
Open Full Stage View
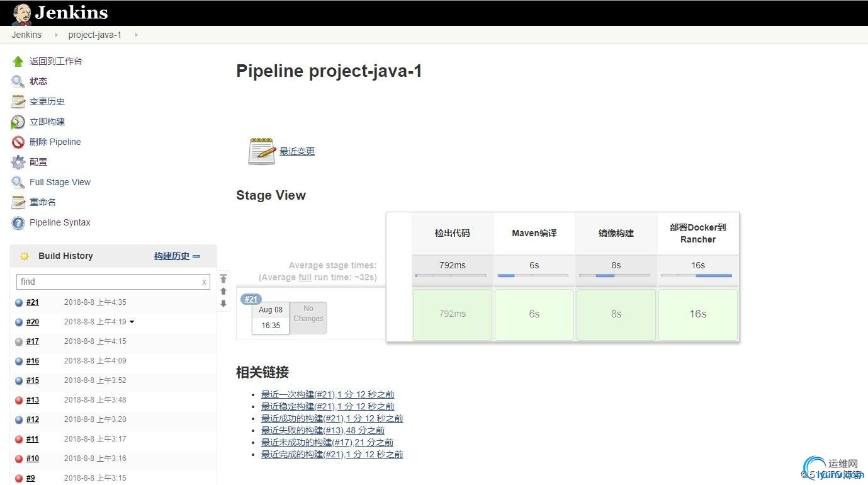click(60, 182)
